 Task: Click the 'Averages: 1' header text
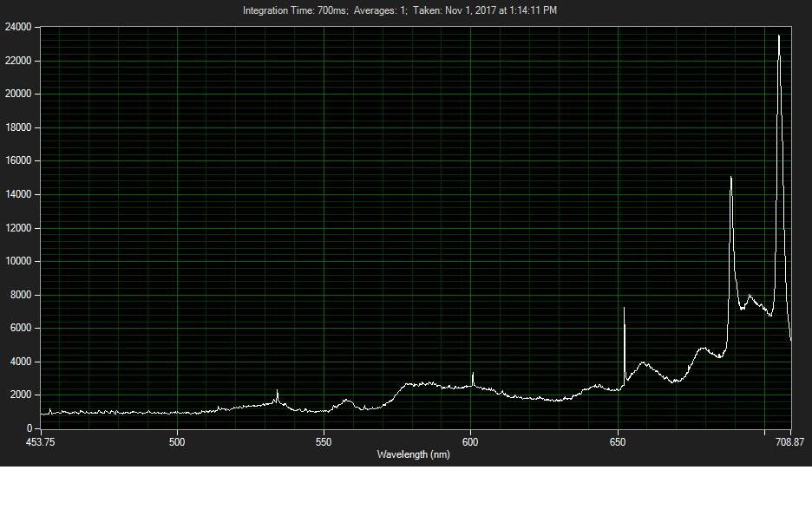click(x=380, y=10)
